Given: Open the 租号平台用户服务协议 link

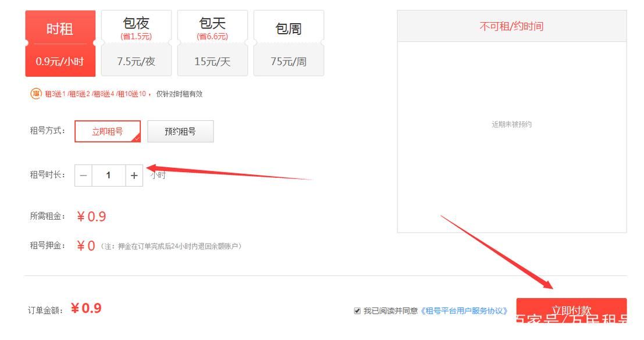Looking at the screenshot, I should (464, 311).
